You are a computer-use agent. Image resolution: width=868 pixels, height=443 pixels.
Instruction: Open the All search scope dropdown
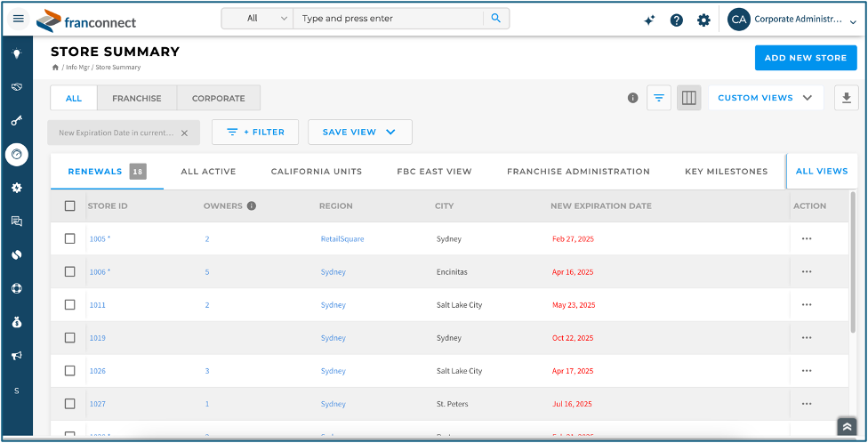pyautogui.click(x=257, y=19)
